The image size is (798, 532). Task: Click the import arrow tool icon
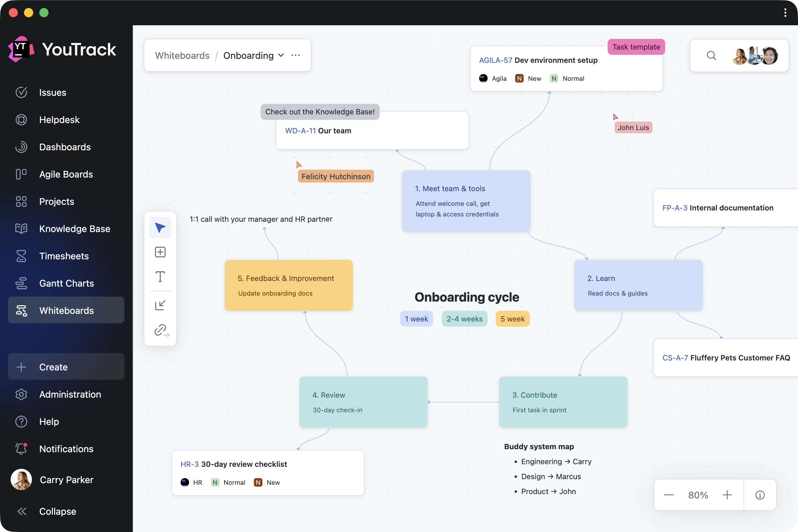160,305
